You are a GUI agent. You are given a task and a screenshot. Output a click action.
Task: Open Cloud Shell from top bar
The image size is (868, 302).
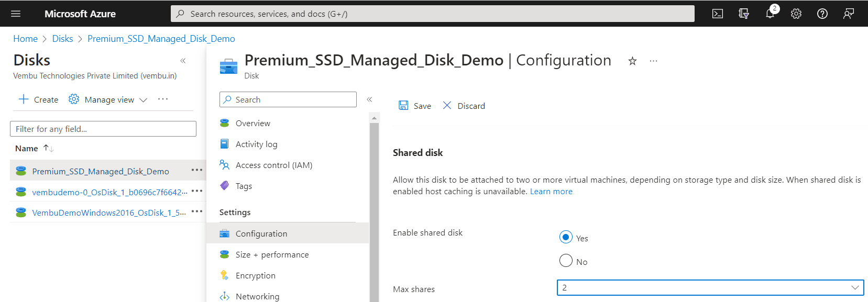point(718,14)
